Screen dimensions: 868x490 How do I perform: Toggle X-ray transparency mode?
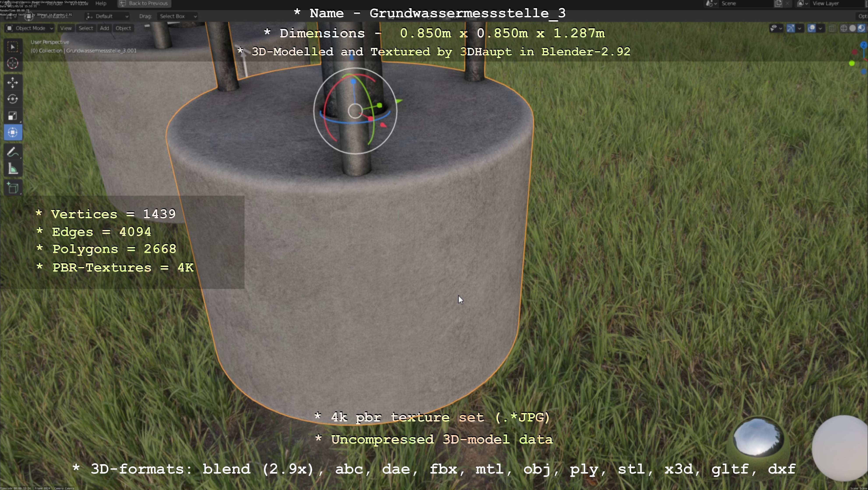[x=832, y=28]
